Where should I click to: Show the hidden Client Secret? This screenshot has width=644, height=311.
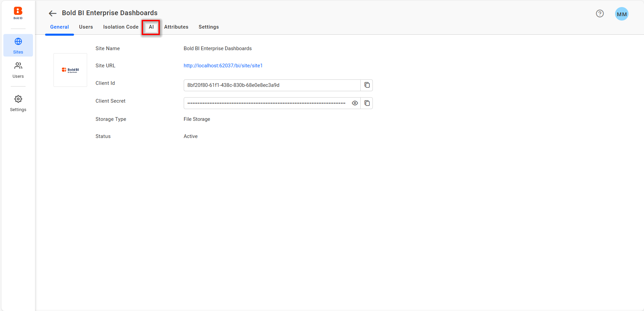355,103
